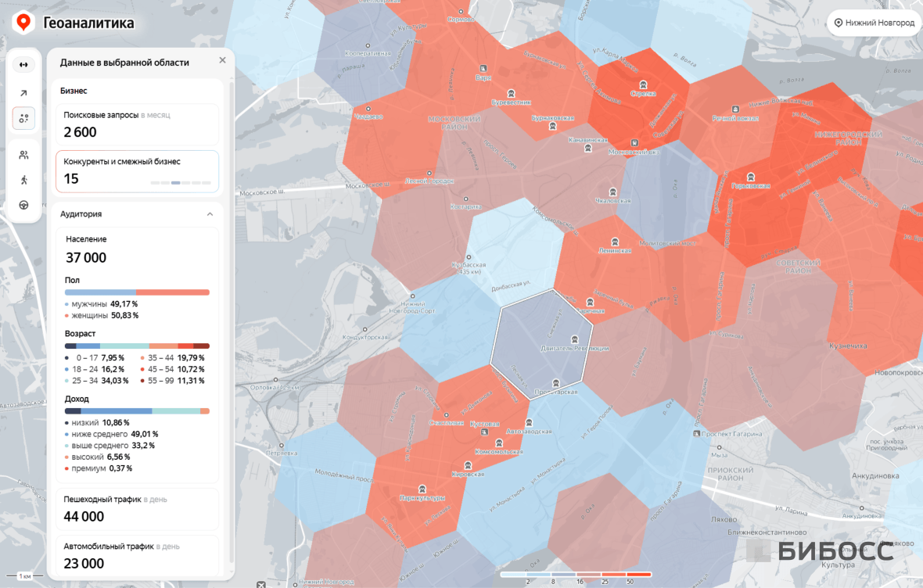Click the Горьковская metro station icon

pos(750,177)
